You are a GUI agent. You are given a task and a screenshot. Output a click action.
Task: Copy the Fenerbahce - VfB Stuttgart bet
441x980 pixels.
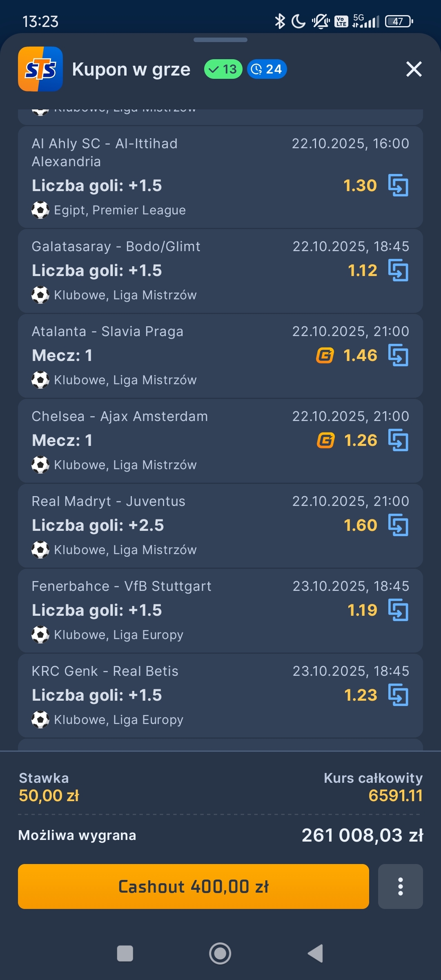[x=398, y=610]
